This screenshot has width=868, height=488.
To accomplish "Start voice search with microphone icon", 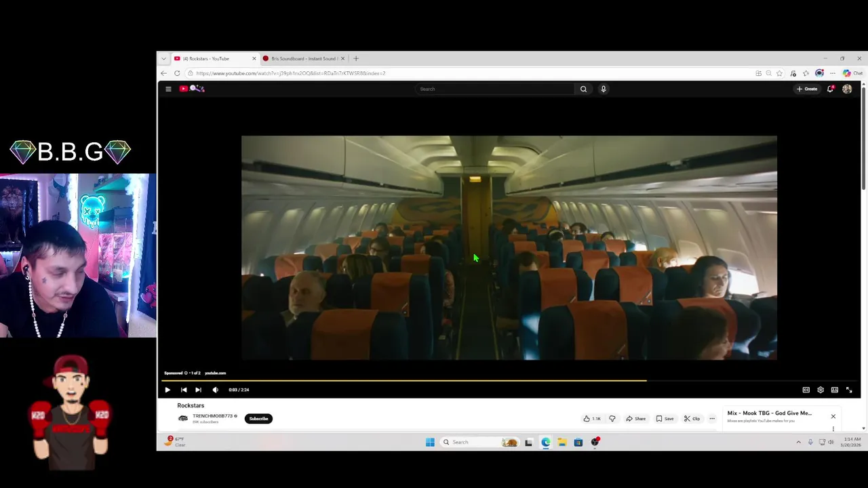I will 604,89.
